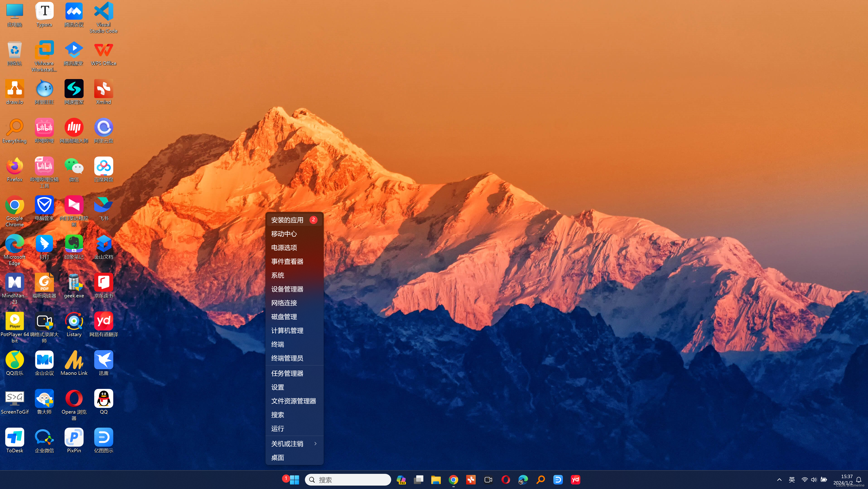Select Maono Link desktop icon
The width and height of the screenshot is (868, 489).
coord(74,363)
